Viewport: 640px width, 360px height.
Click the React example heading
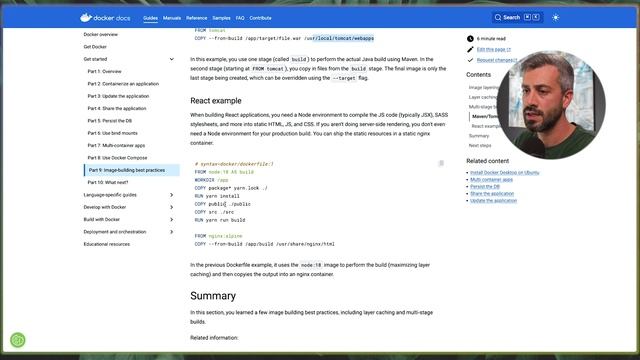point(216,101)
